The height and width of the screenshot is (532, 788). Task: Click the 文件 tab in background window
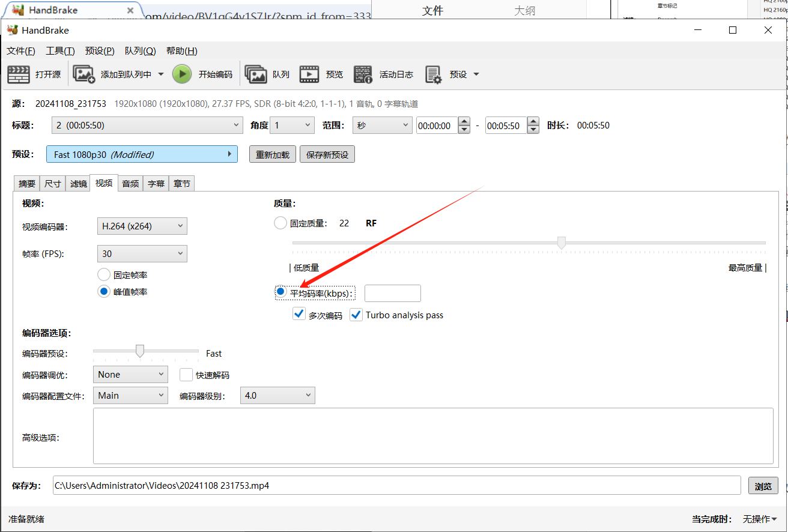[432, 10]
